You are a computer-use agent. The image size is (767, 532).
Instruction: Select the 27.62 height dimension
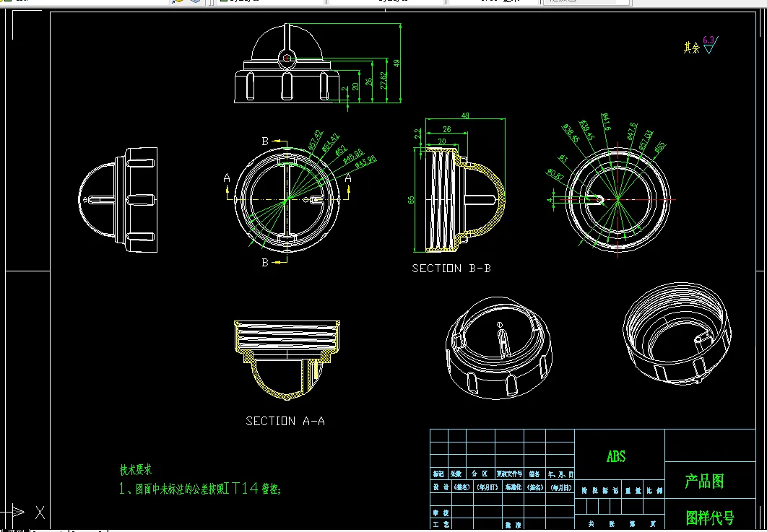(x=383, y=80)
